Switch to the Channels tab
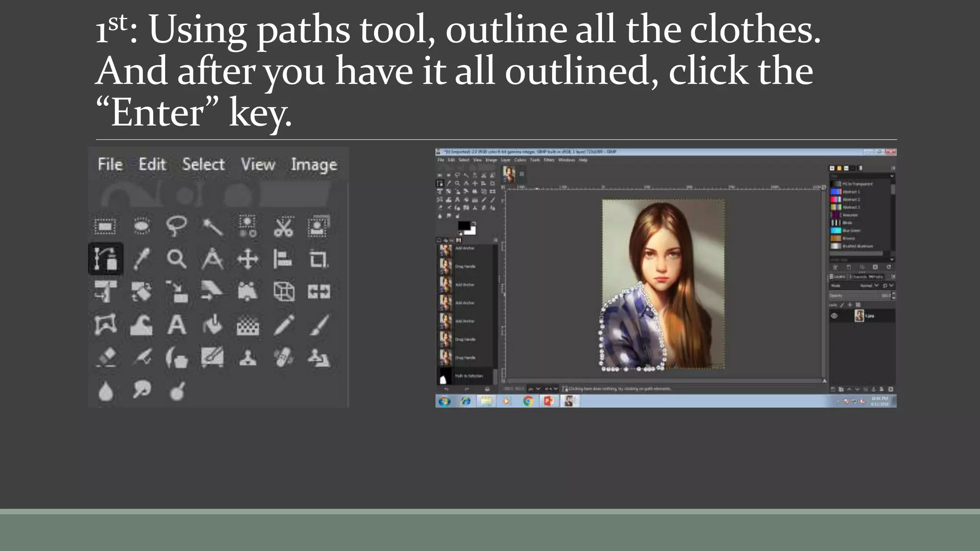 (x=858, y=277)
